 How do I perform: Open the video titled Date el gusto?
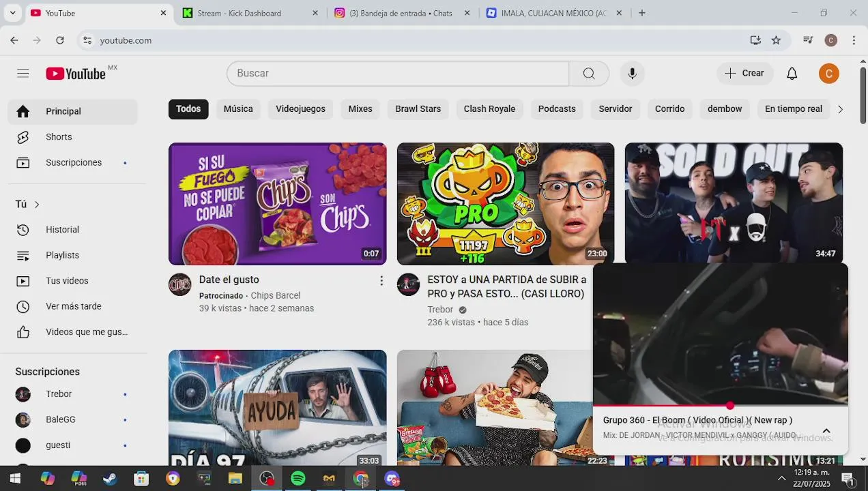pos(229,280)
